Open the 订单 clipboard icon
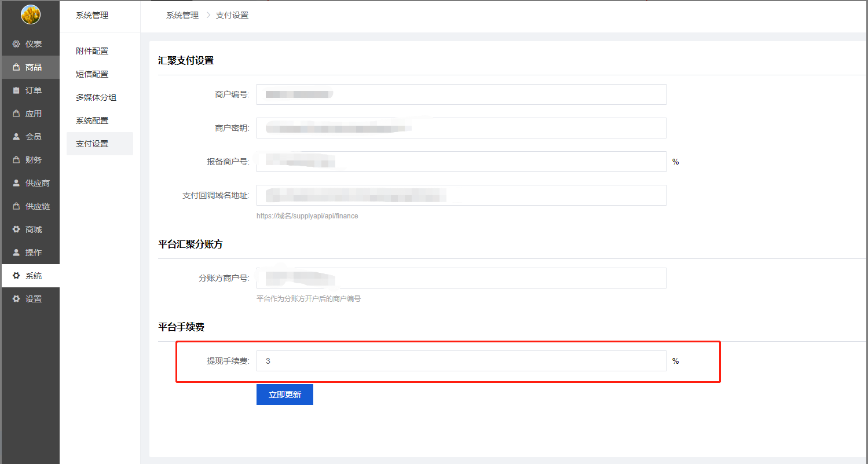 click(x=16, y=90)
